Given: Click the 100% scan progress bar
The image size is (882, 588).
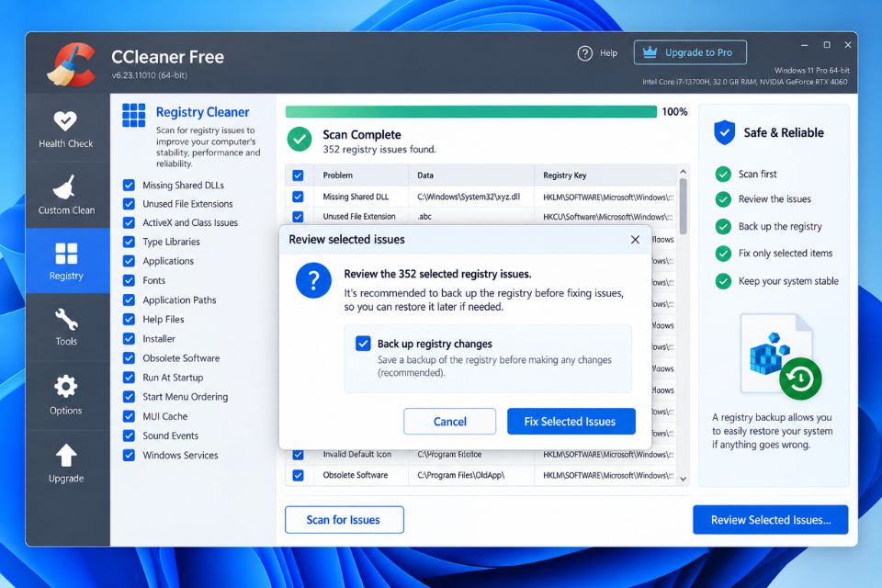Looking at the screenshot, I should pyautogui.click(x=470, y=111).
